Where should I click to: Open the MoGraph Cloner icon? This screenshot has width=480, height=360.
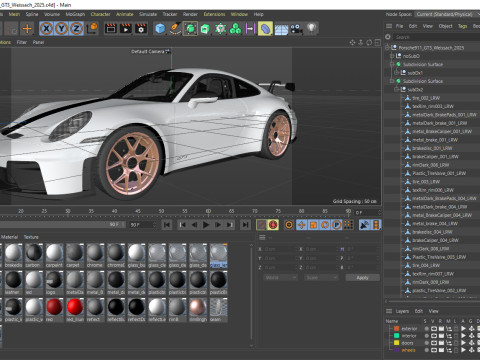click(220, 29)
